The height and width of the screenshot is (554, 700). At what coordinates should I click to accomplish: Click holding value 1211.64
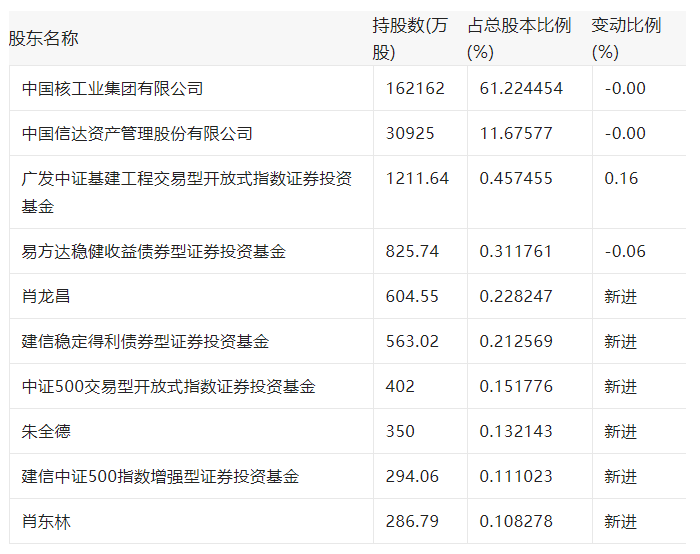pyautogui.click(x=417, y=178)
